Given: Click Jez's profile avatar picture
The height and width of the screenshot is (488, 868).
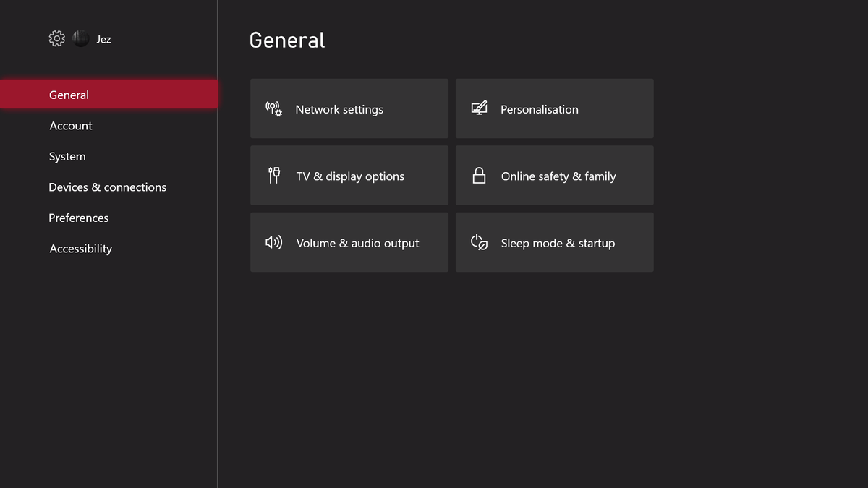Looking at the screenshot, I should (80, 38).
